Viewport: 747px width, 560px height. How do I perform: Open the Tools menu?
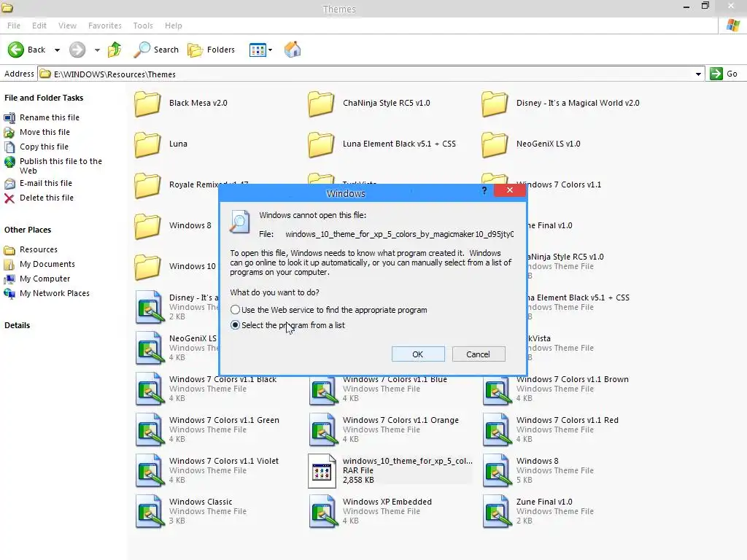143,26
